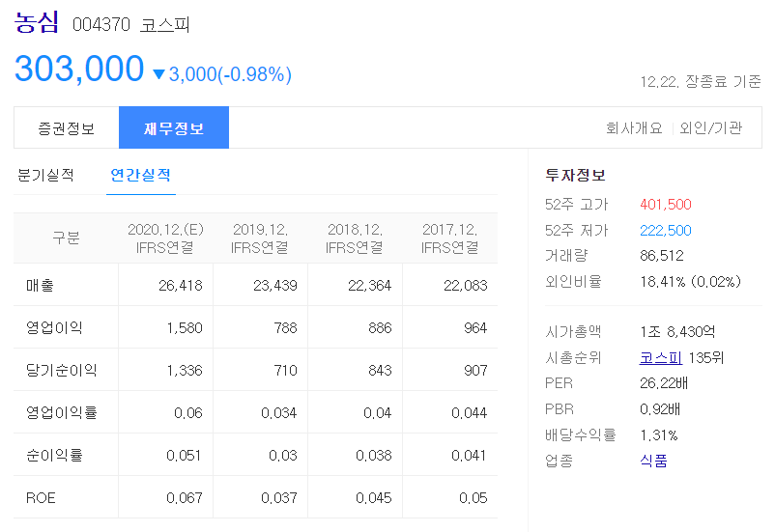Image resolution: width=775 pixels, height=532 pixels.
Task: Click the 0.92배 PBR value
Action: (660, 409)
